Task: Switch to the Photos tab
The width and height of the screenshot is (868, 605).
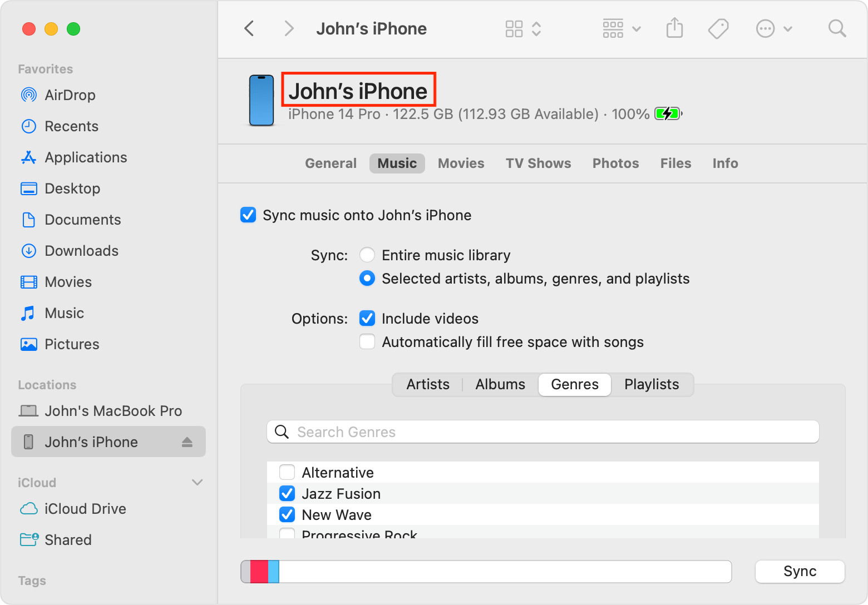Action: click(615, 163)
